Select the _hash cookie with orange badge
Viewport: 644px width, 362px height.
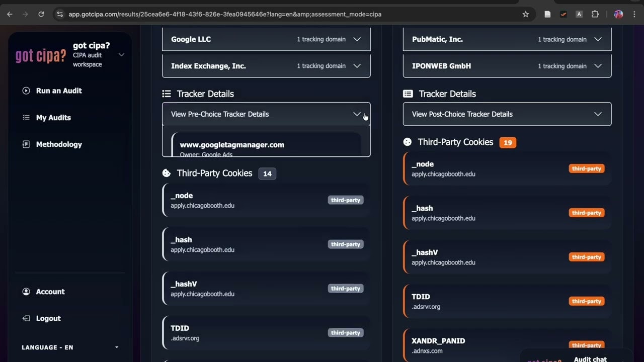click(x=507, y=213)
